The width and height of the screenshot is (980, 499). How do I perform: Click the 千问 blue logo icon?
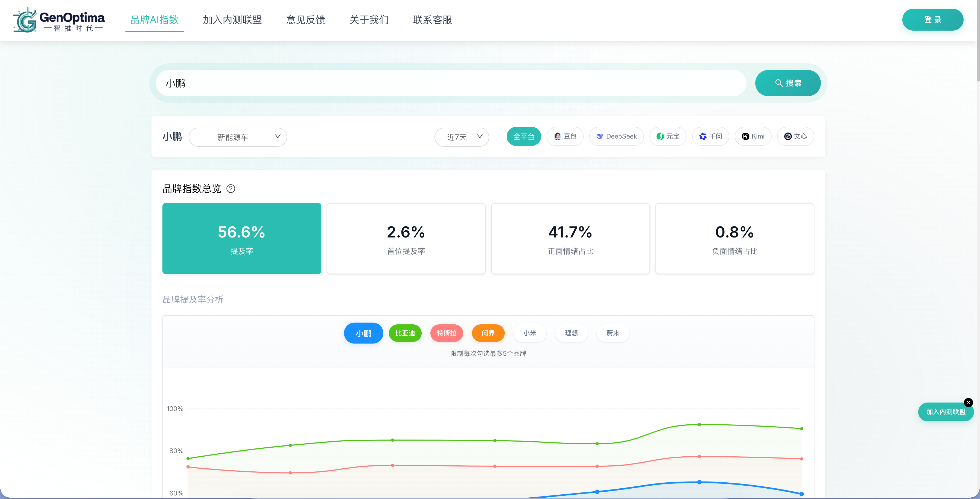[x=703, y=137]
